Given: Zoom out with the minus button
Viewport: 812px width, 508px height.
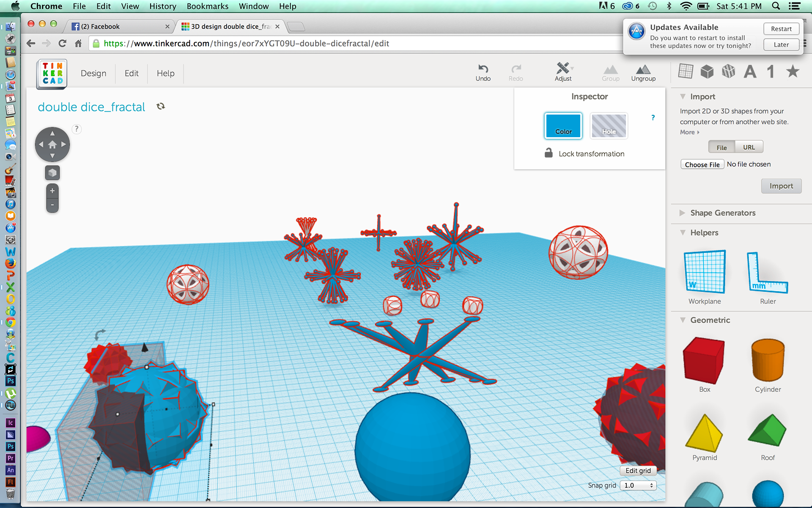Looking at the screenshot, I should coord(52,205).
